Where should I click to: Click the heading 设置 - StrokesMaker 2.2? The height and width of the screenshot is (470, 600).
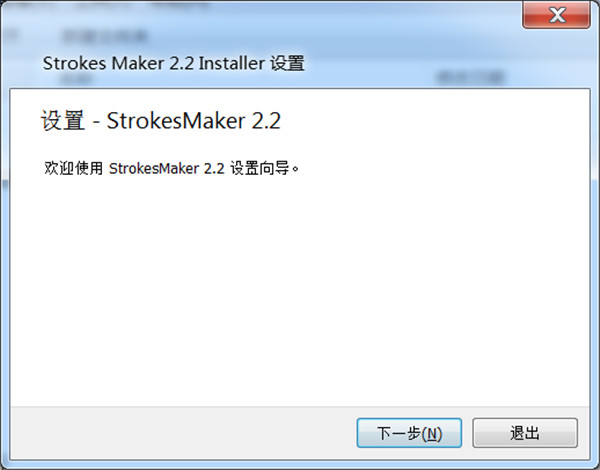161,121
